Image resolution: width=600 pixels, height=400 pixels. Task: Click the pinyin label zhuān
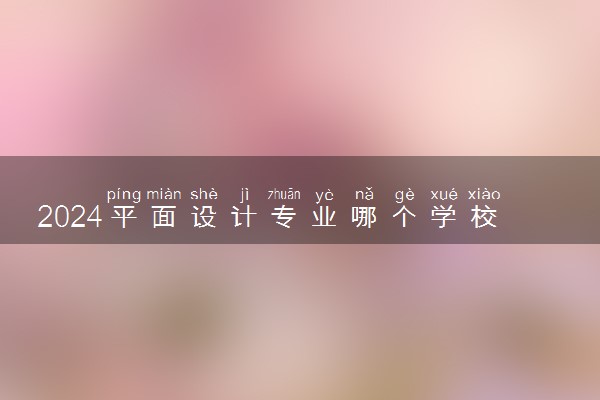[x=284, y=194]
